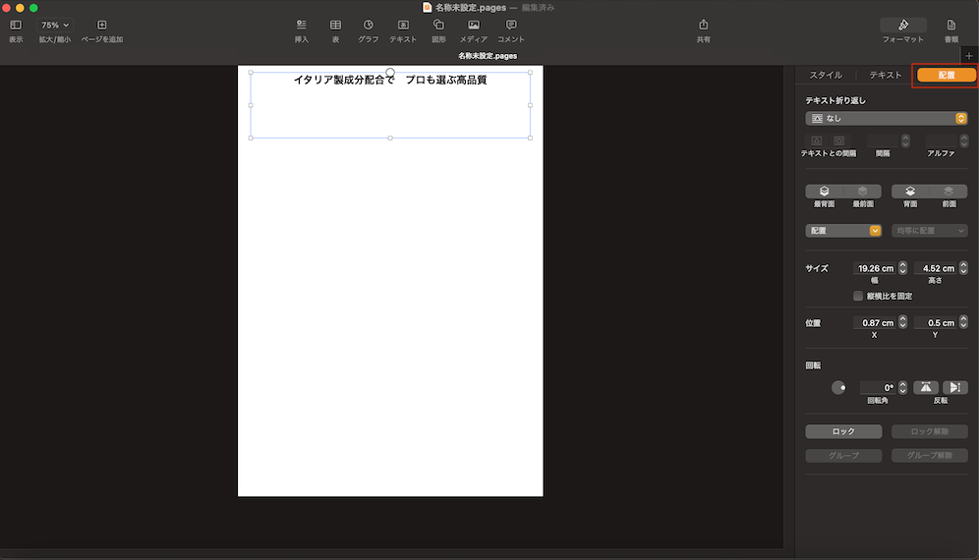Switch to the テキスト inspector tab

tap(886, 75)
